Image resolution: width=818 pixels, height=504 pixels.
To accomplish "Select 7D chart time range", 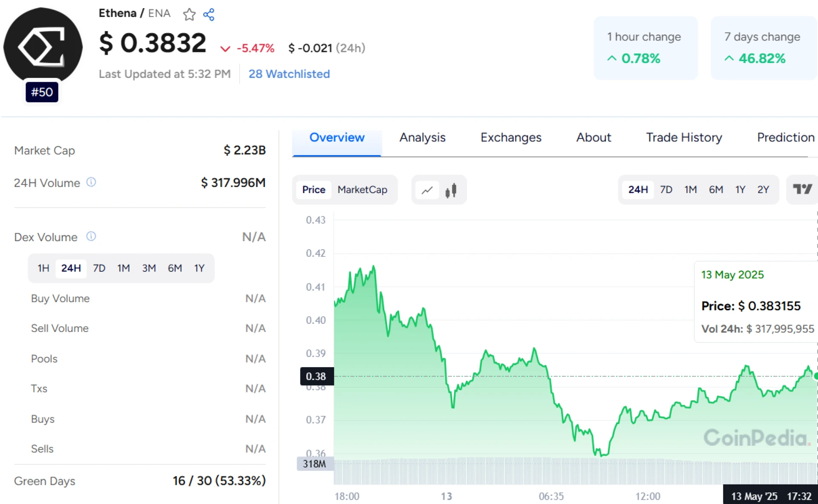I will [666, 190].
